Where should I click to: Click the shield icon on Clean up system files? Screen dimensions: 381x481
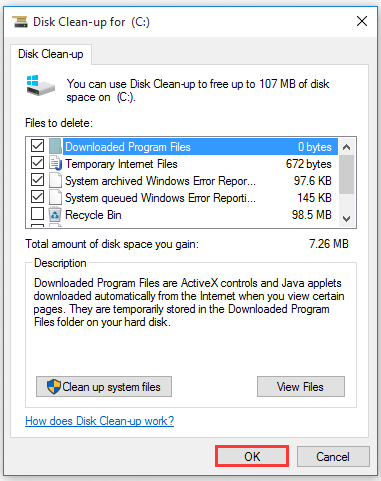(54, 387)
